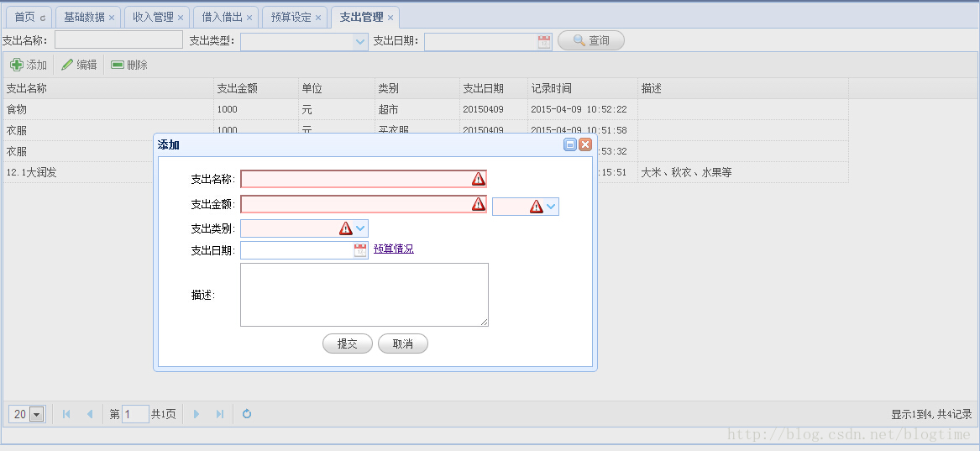Click the 2015-04-09 10:52:22 cell

tap(583, 110)
